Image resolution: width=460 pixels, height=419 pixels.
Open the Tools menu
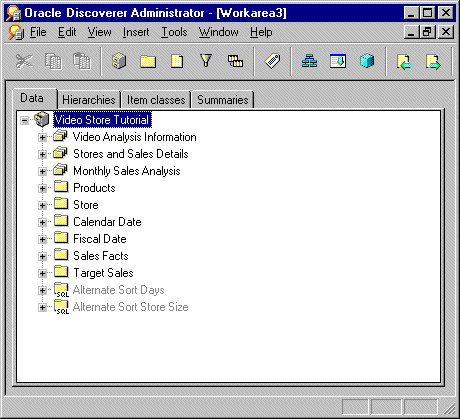tap(174, 32)
